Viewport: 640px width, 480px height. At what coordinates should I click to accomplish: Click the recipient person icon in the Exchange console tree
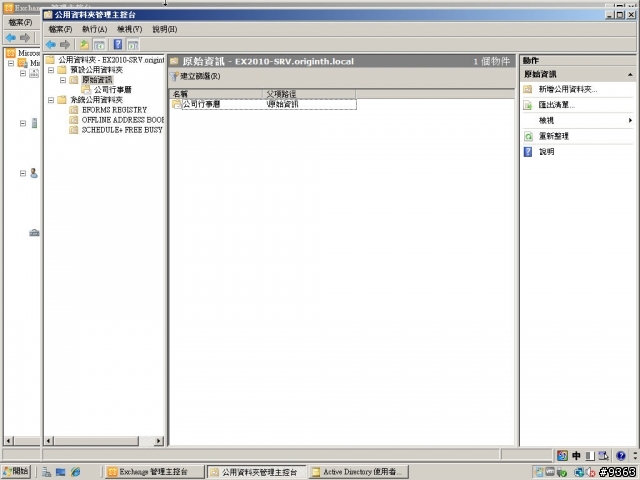(x=34, y=173)
